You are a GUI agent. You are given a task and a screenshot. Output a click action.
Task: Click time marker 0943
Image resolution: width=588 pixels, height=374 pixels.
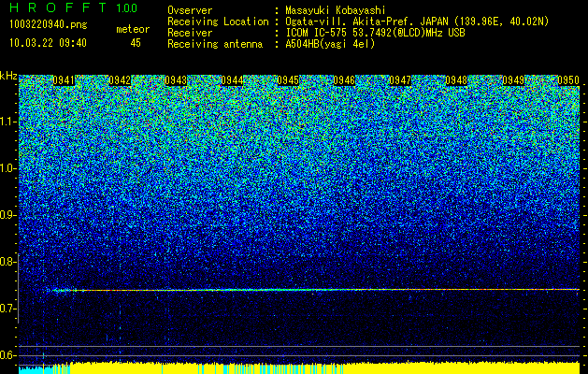click(176, 80)
